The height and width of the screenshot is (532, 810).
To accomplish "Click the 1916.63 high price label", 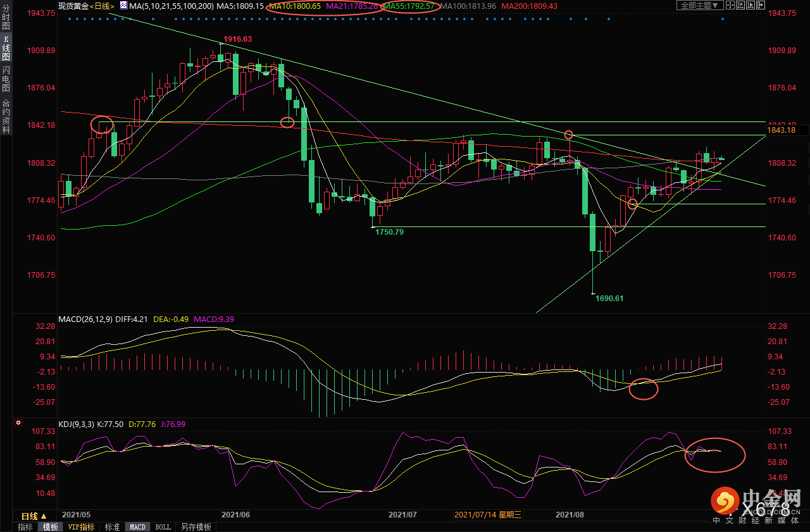I will [238, 39].
